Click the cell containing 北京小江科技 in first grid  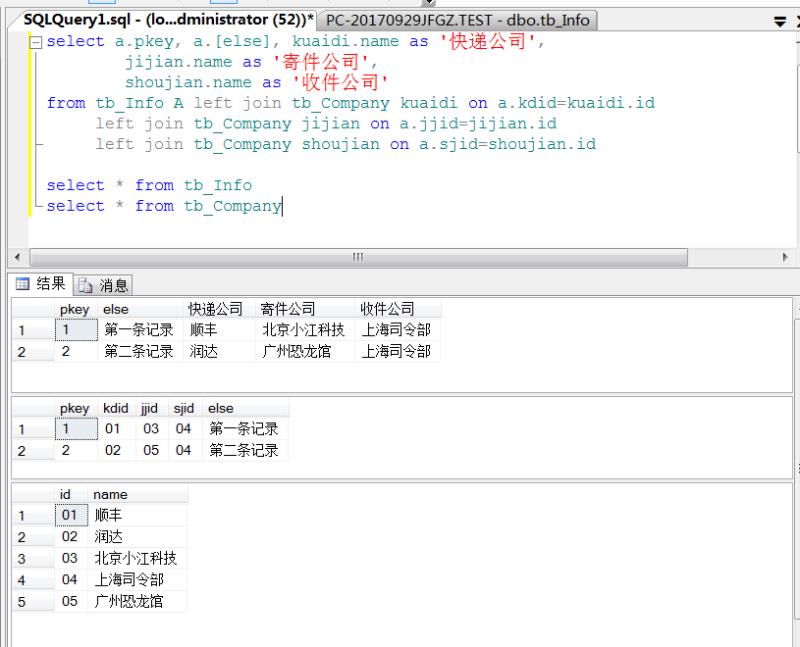coord(303,330)
